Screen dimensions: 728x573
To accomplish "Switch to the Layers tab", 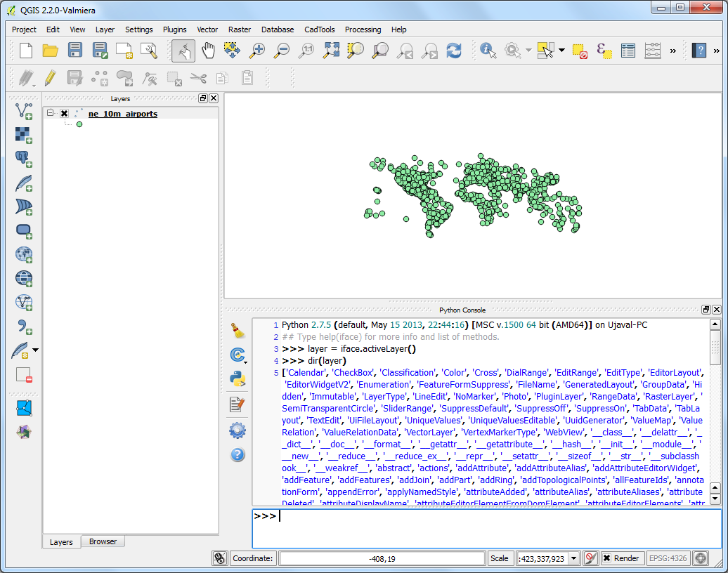I will tap(61, 542).
